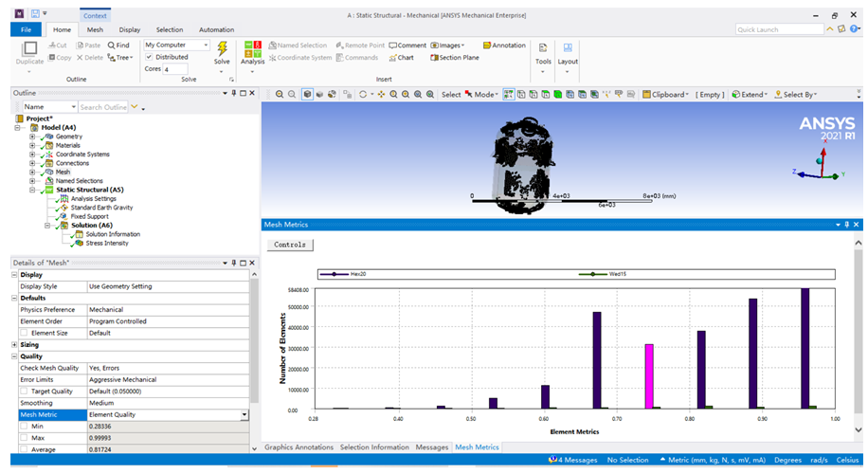Switch to the Display ribbon tab
The height and width of the screenshot is (474, 868).
pyautogui.click(x=130, y=30)
